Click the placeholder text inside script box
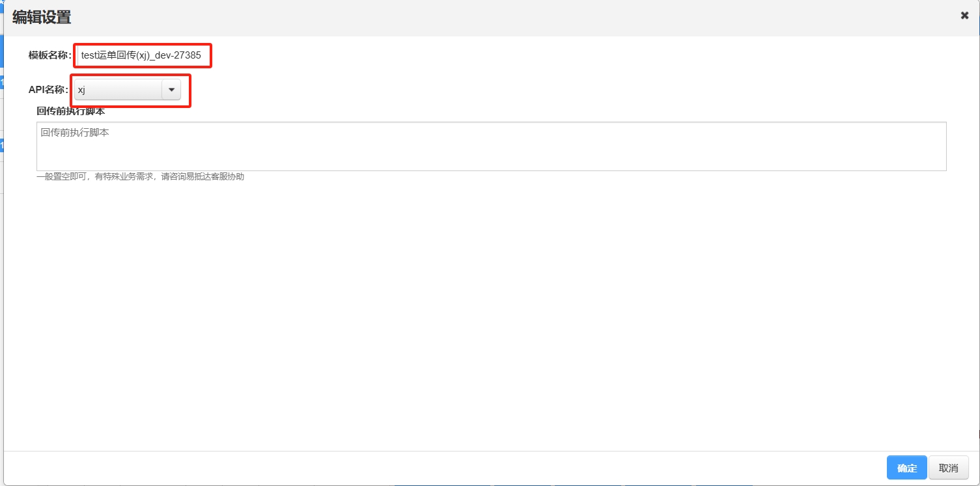980x486 pixels. click(x=74, y=133)
